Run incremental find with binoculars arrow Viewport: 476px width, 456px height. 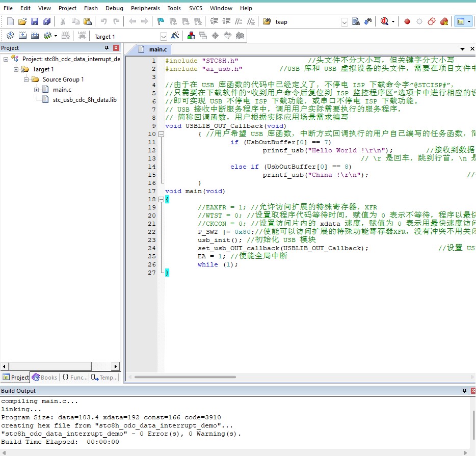click(368, 21)
